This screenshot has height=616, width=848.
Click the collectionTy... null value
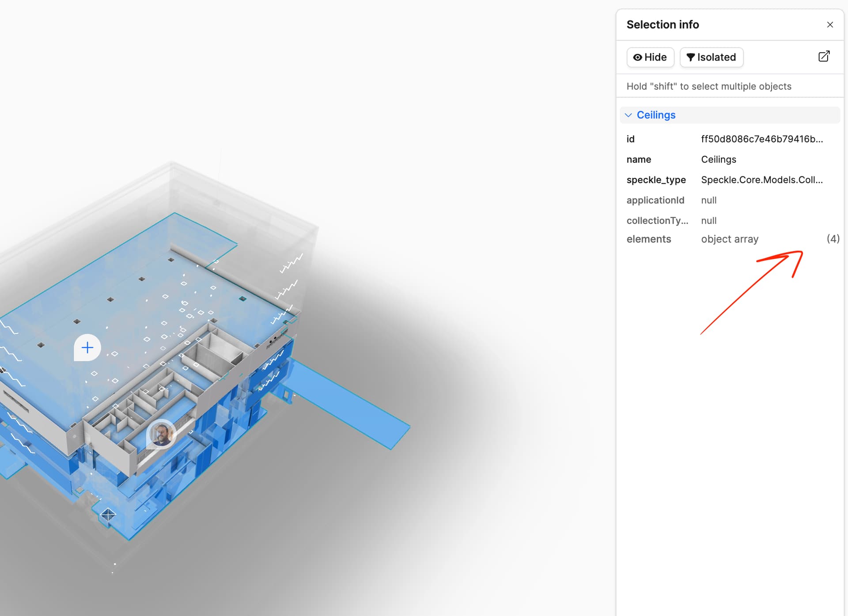708,220
